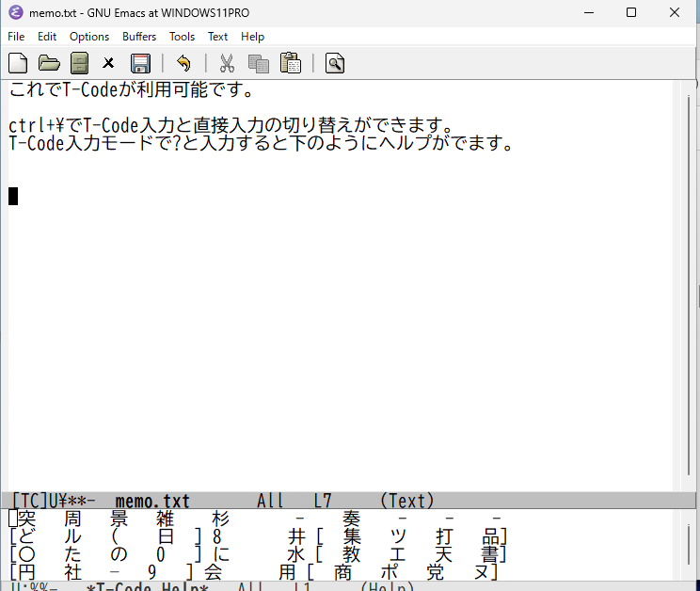
Task: Save the buffer with the floppy disk icon
Action: click(x=140, y=63)
